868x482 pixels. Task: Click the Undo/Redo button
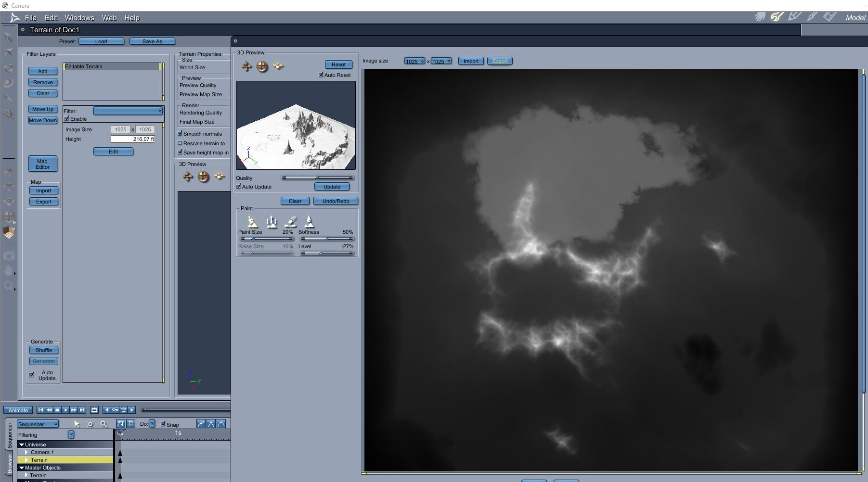(336, 201)
